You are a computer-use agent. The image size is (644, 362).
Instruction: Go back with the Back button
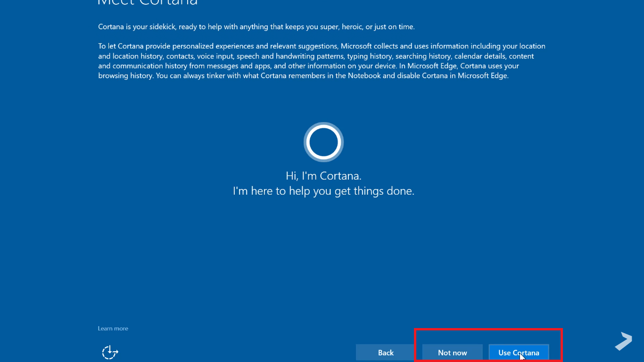point(386,353)
